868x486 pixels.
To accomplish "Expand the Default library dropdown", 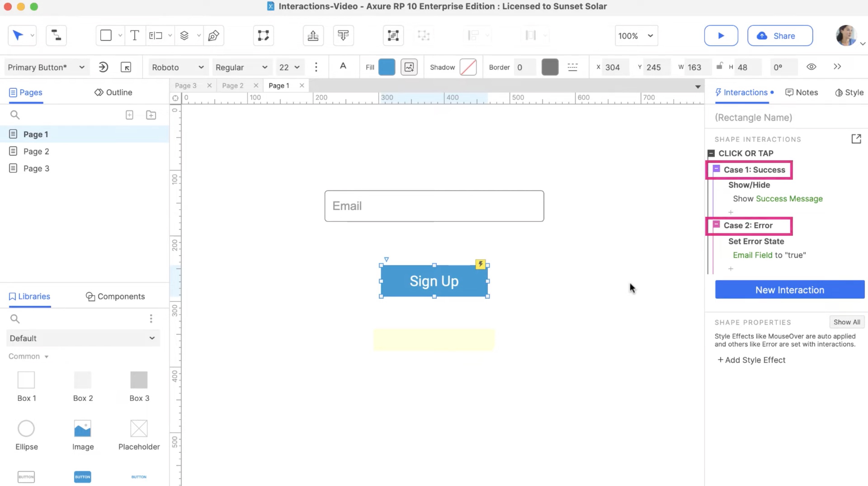I will pos(83,338).
